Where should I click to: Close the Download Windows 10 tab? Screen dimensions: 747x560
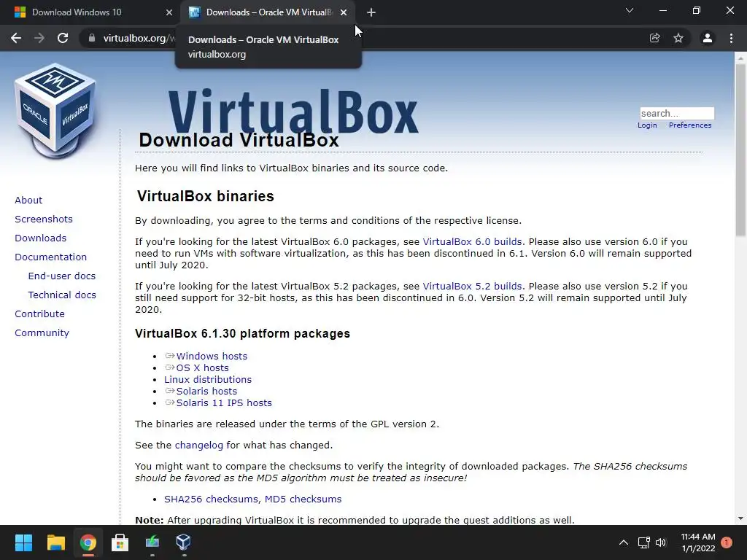[x=169, y=12]
